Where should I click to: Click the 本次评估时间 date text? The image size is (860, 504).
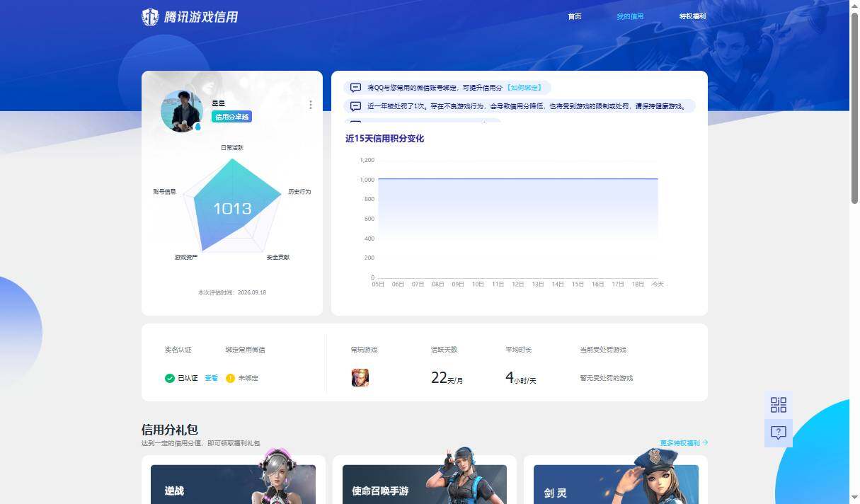click(232, 292)
